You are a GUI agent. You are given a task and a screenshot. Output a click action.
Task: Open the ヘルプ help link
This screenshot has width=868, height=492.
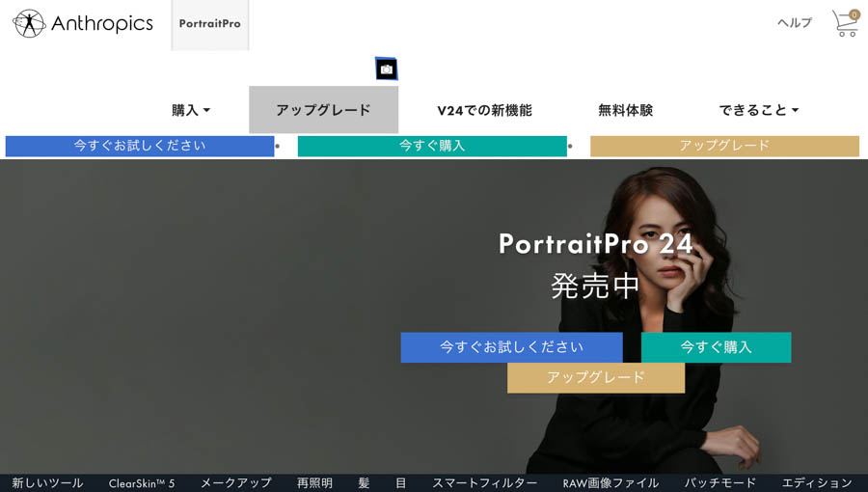click(795, 23)
